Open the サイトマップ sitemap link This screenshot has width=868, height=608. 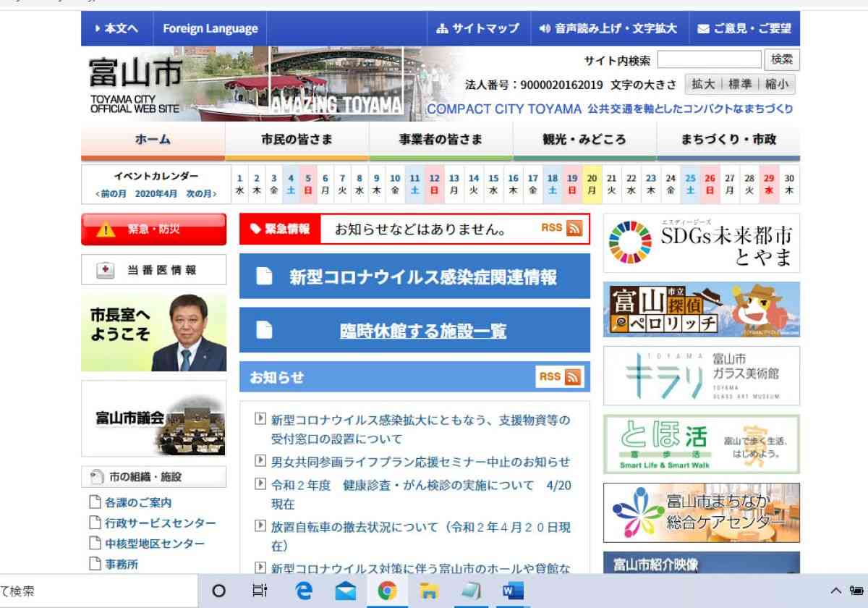pos(478,29)
